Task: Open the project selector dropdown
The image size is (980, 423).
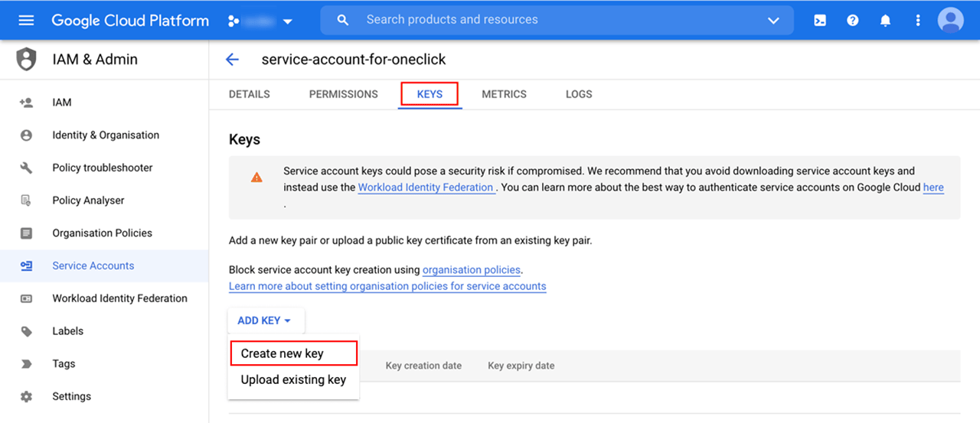Action: (x=260, y=21)
